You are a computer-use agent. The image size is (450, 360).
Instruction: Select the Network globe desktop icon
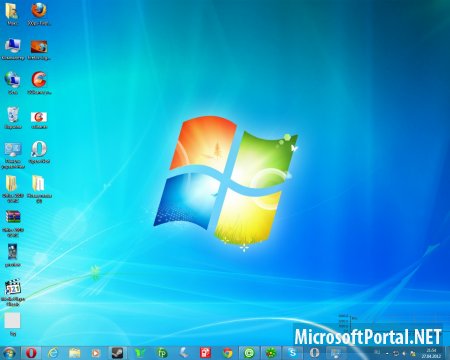coord(13,83)
